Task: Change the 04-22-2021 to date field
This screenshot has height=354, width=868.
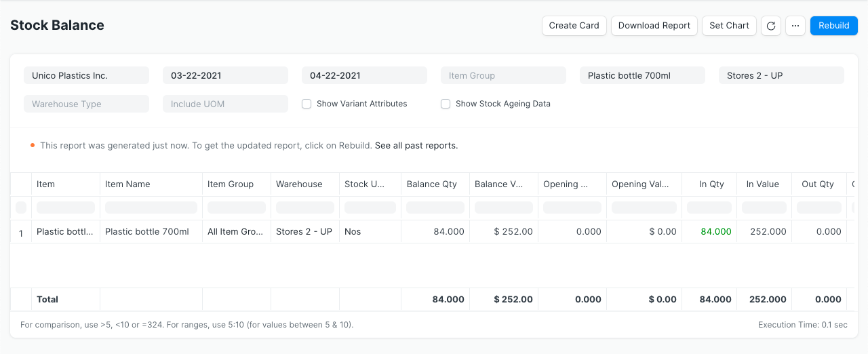Action: pyautogui.click(x=364, y=75)
